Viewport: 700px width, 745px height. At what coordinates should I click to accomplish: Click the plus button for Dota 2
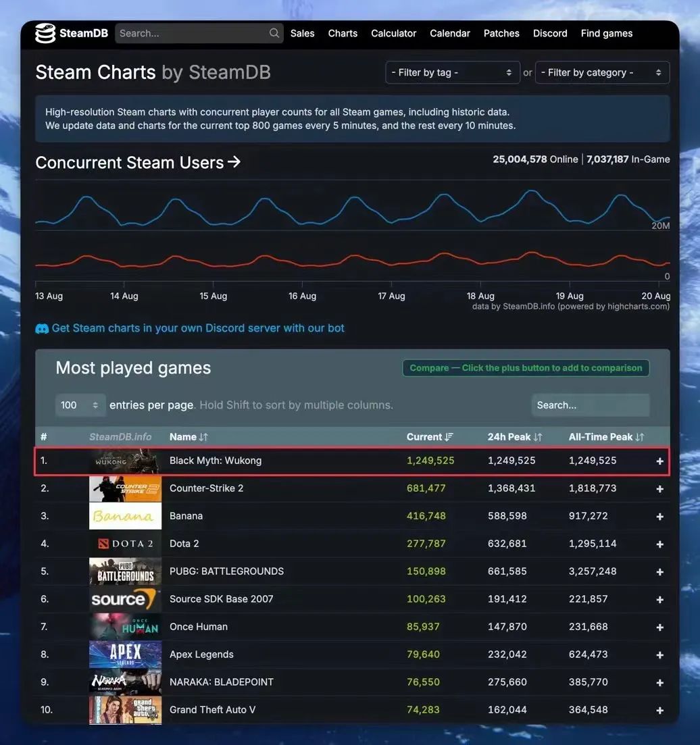(659, 544)
